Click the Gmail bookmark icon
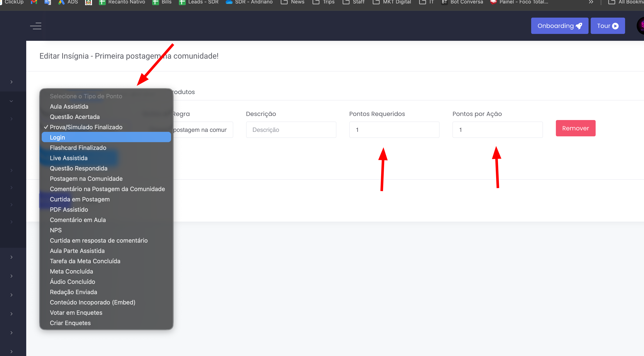 pos(34,2)
